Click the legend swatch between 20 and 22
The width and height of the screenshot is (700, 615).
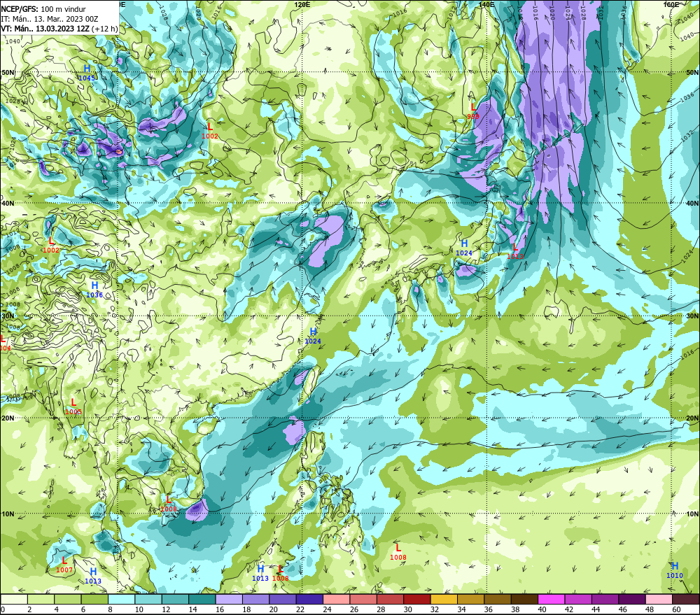pyautogui.click(x=283, y=599)
